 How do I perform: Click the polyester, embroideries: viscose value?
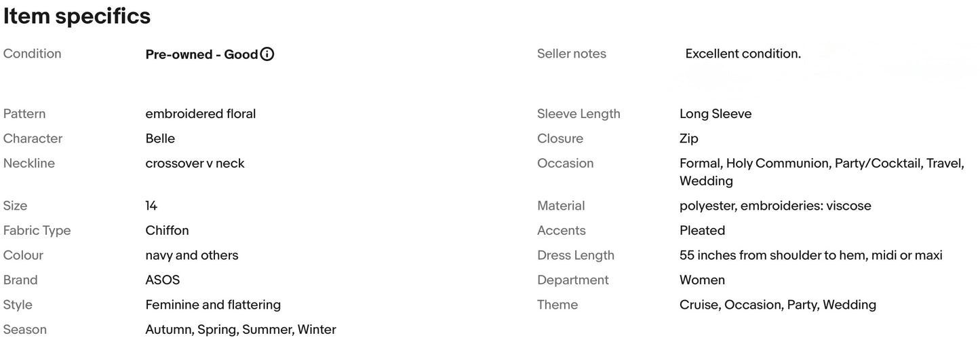point(775,206)
